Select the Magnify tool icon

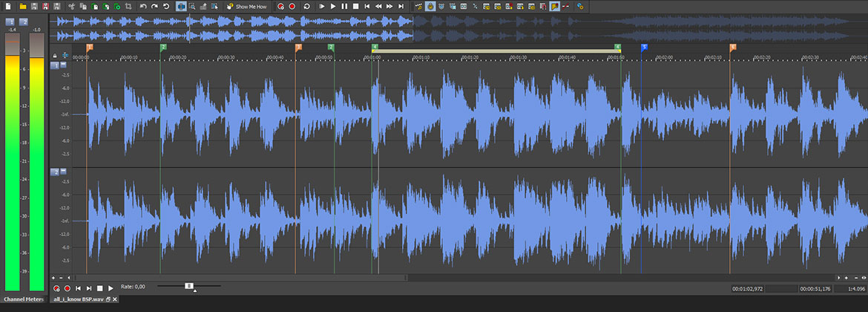click(192, 6)
